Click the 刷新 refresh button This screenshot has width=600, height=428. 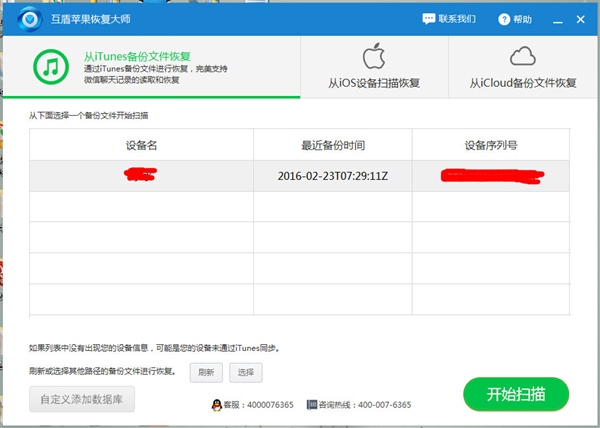(x=206, y=372)
